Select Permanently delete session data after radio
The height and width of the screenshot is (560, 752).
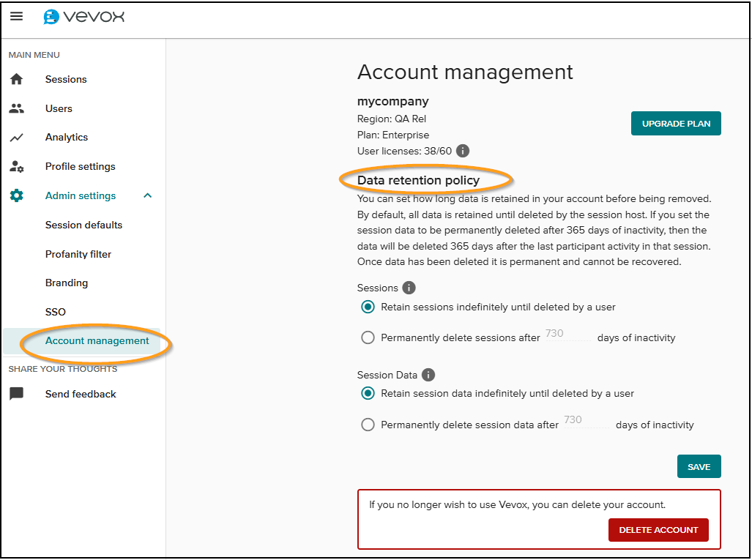click(368, 425)
